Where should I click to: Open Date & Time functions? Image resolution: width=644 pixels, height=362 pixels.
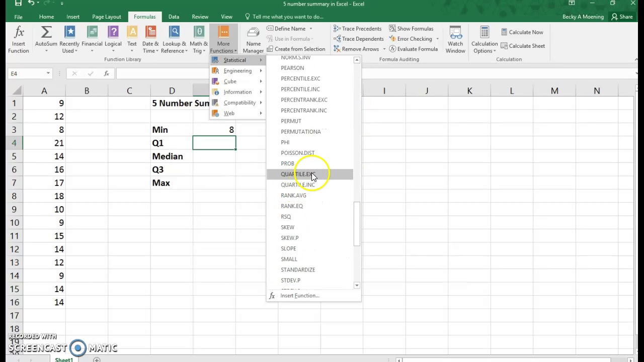pyautogui.click(x=150, y=40)
